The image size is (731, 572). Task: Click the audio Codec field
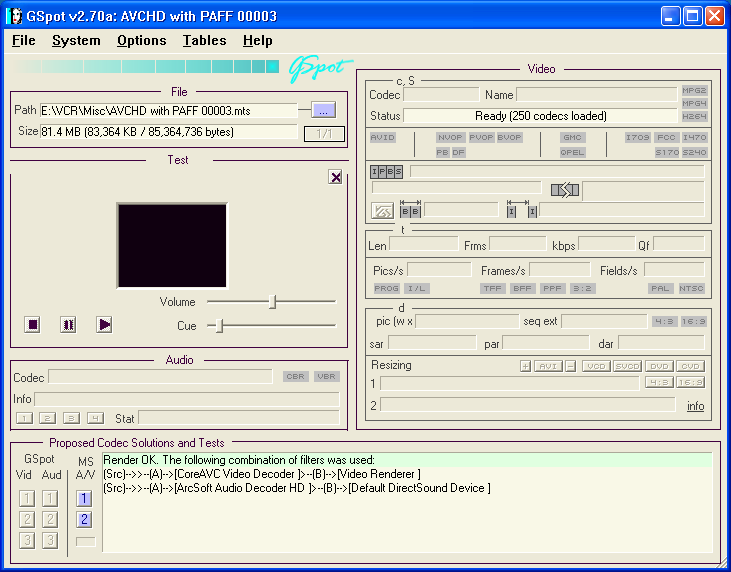[x=160, y=377]
